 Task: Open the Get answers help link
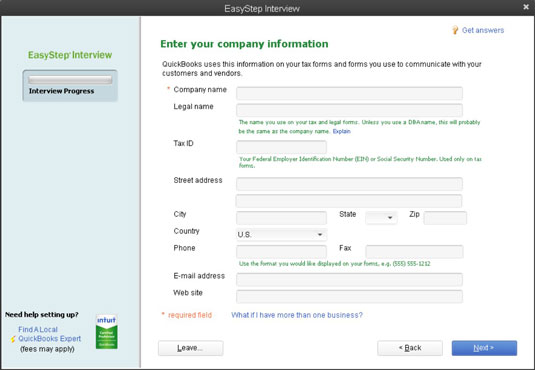point(483,30)
